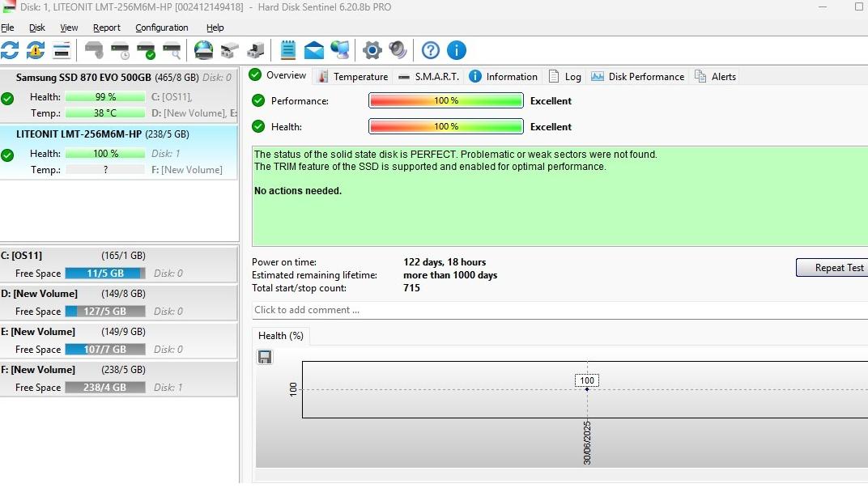Click the blue information toolbar icon
Image resolution: width=868 pixels, height=488 pixels.
(x=457, y=50)
